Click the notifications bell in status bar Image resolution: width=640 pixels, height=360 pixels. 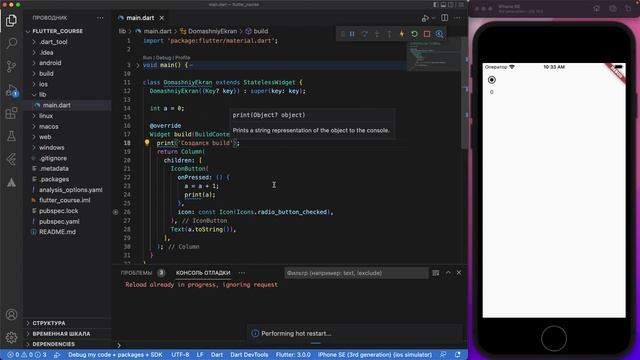[458, 355]
